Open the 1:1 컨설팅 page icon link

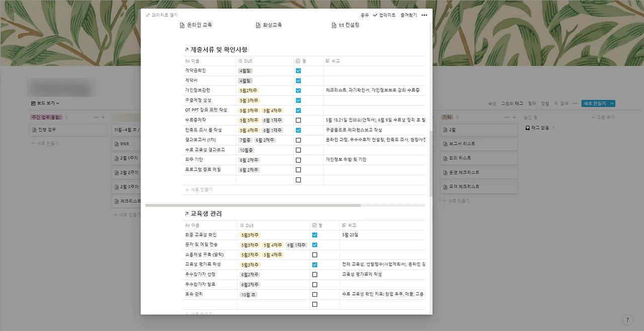point(334,25)
